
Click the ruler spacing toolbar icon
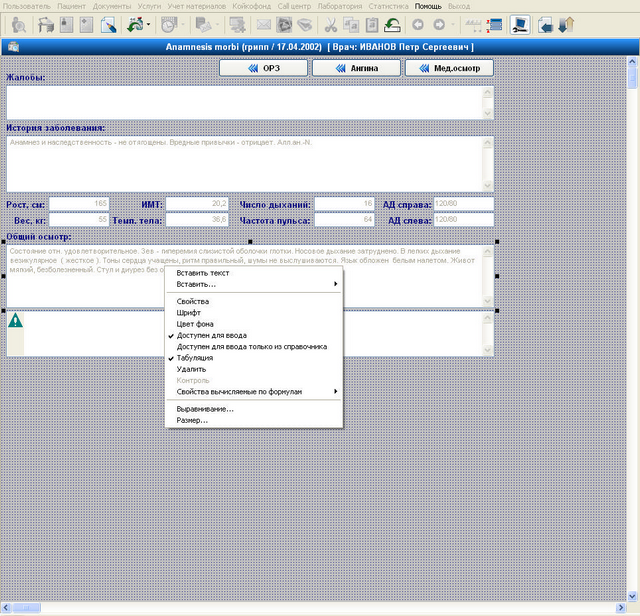click(473, 25)
